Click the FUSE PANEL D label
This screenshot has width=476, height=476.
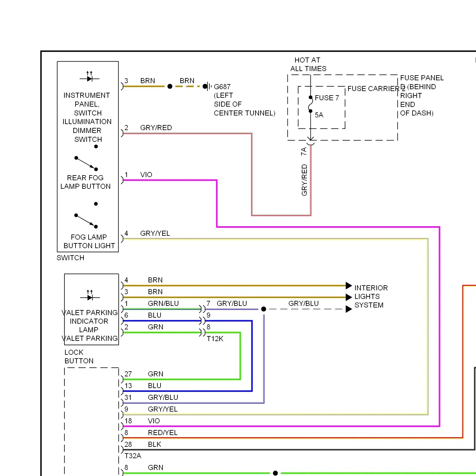[422, 95]
